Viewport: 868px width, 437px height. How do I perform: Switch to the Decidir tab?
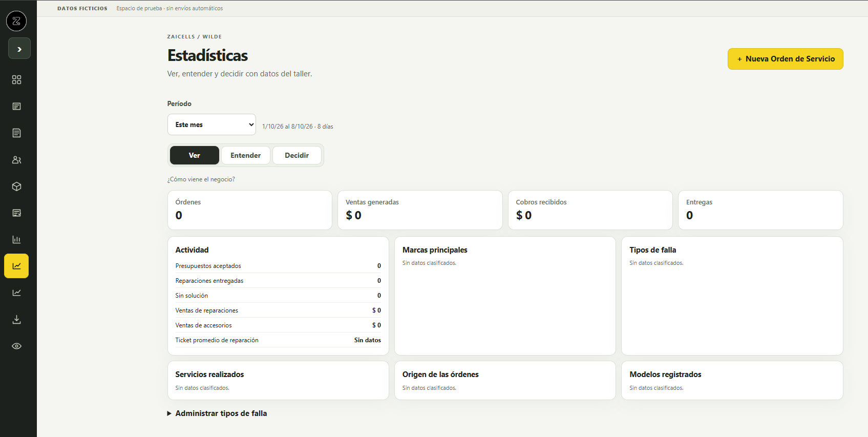pos(297,155)
